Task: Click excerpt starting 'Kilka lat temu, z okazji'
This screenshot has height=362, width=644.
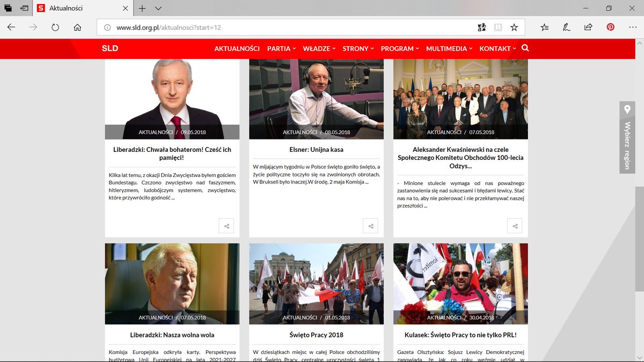Action: (172, 186)
